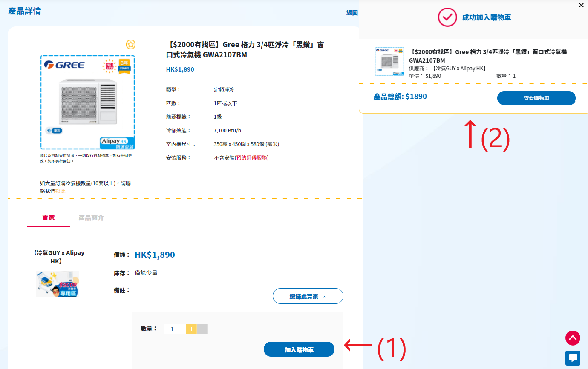Open the 預約師傅服務 link
The width and height of the screenshot is (588, 369).
252,157
